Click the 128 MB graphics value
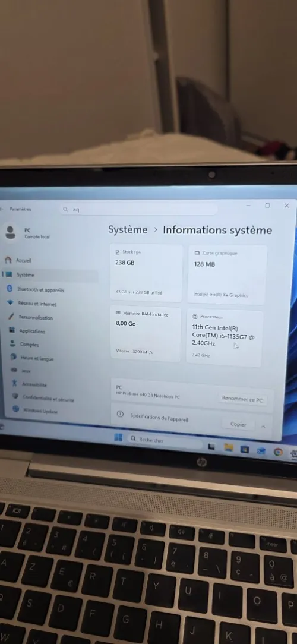The image size is (297, 644). click(204, 264)
